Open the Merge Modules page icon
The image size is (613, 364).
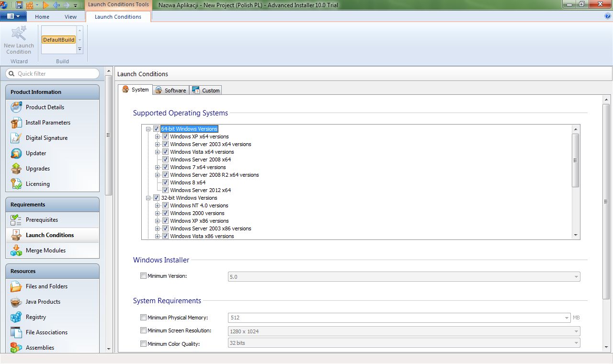click(x=16, y=250)
